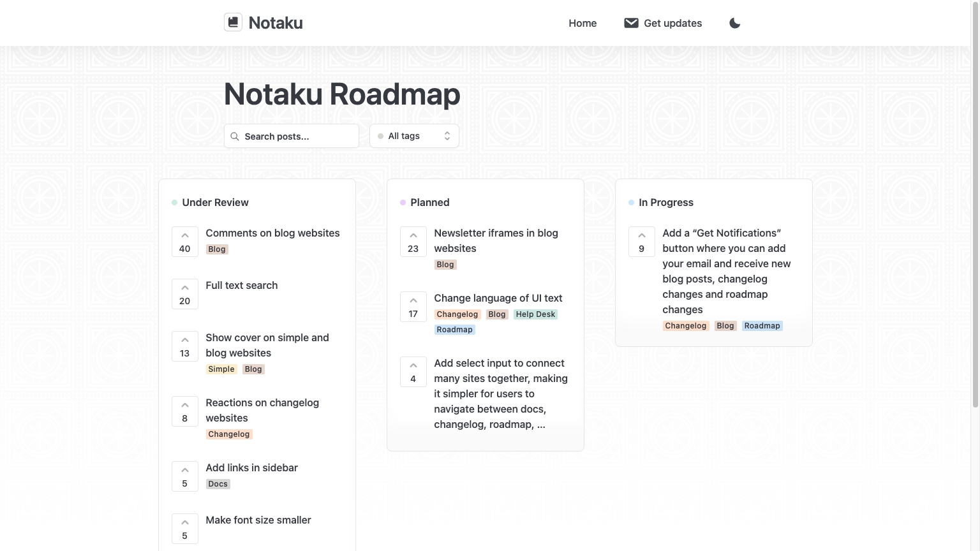This screenshot has height=551, width=980.
Task: Click Roadmap tag in In Progress column
Action: 762,326
